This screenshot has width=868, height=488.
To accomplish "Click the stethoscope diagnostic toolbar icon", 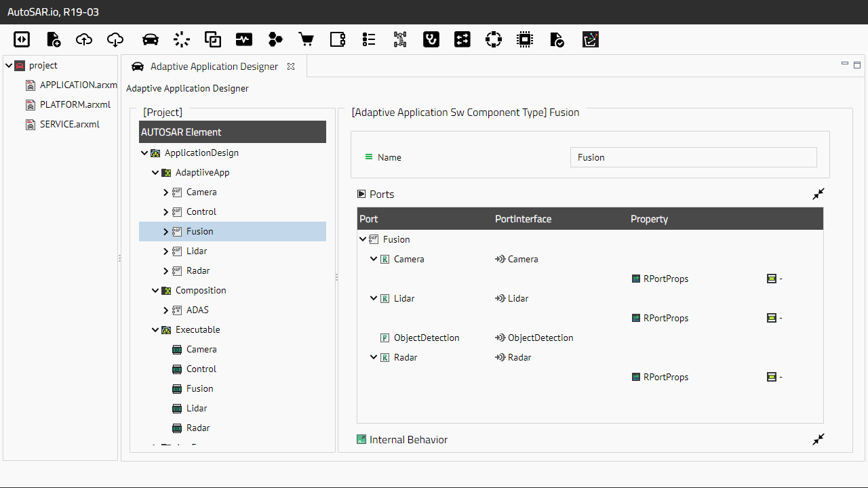I will [x=431, y=39].
